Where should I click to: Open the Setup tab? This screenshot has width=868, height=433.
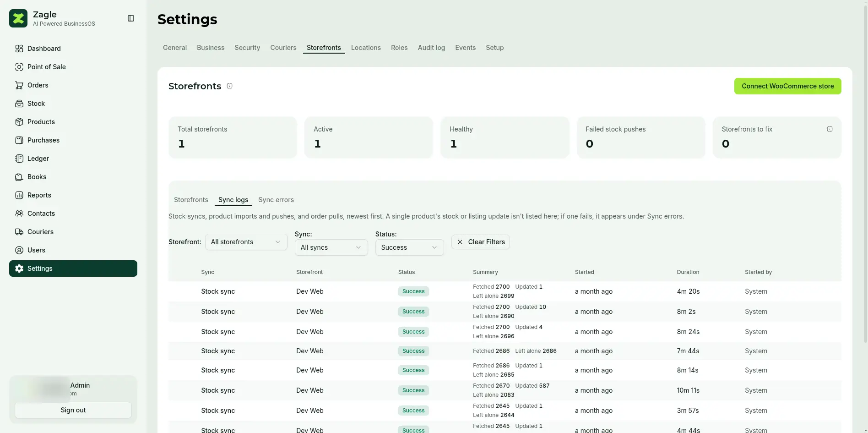coord(494,48)
